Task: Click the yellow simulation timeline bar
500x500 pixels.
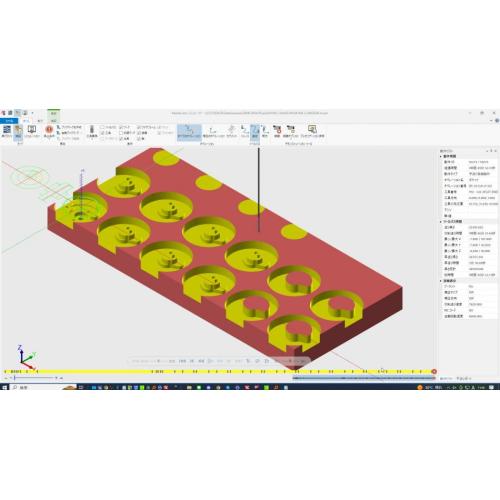Action: coord(217,371)
